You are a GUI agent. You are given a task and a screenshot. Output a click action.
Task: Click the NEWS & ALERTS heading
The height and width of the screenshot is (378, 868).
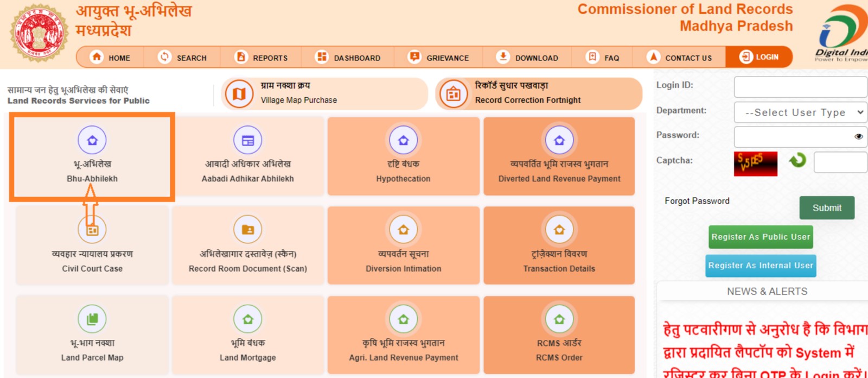pyautogui.click(x=767, y=292)
